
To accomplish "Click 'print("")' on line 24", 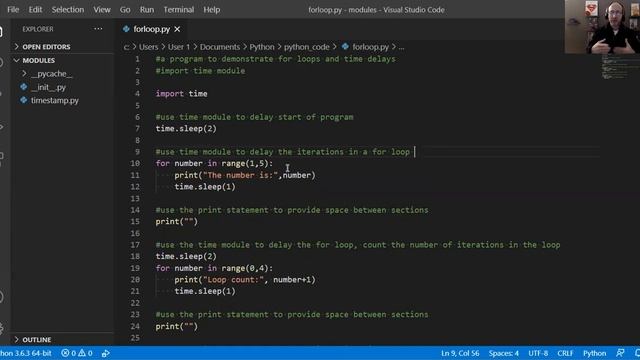I will pyautogui.click(x=176, y=327).
